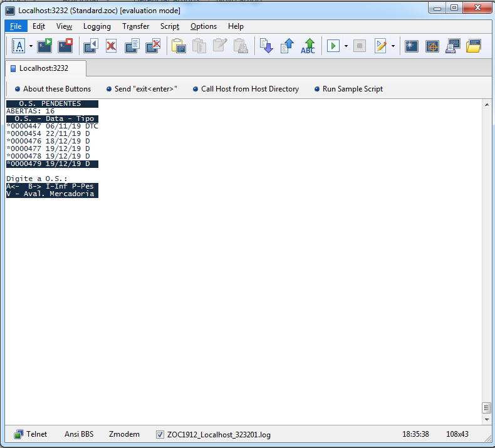Click the O.S. PENDENTES header
Screen dimensions: 495x448
[x=53, y=103]
